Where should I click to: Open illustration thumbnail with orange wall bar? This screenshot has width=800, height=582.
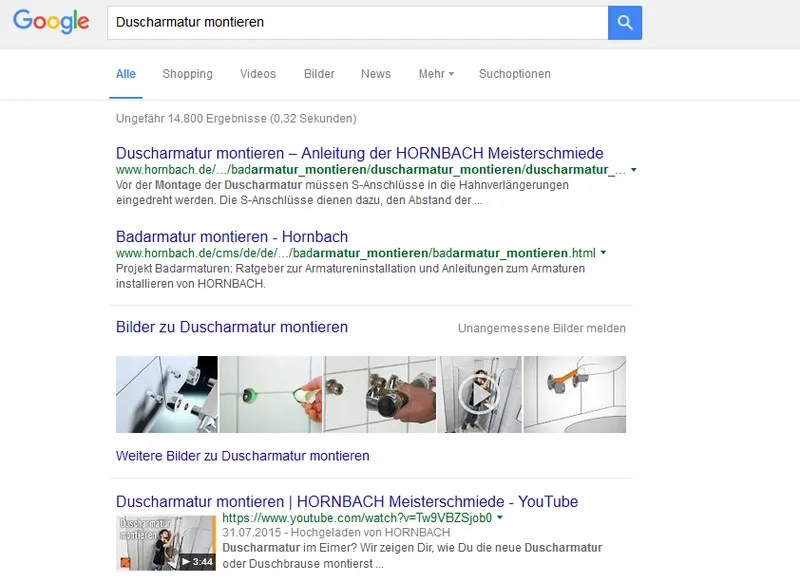[575, 394]
